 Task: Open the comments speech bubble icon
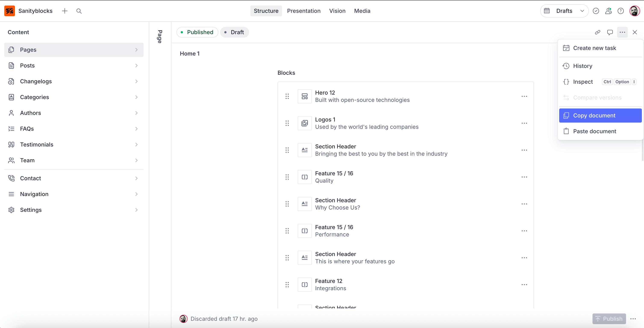(610, 32)
